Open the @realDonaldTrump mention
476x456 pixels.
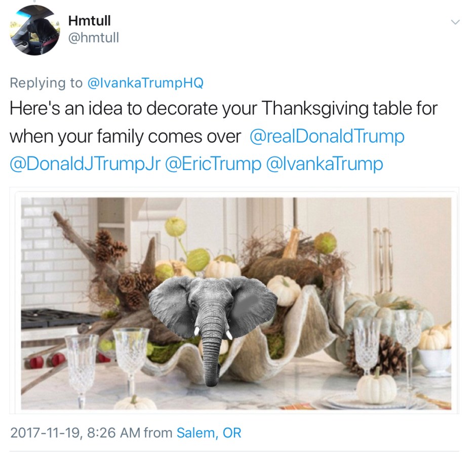click(327, 136)
